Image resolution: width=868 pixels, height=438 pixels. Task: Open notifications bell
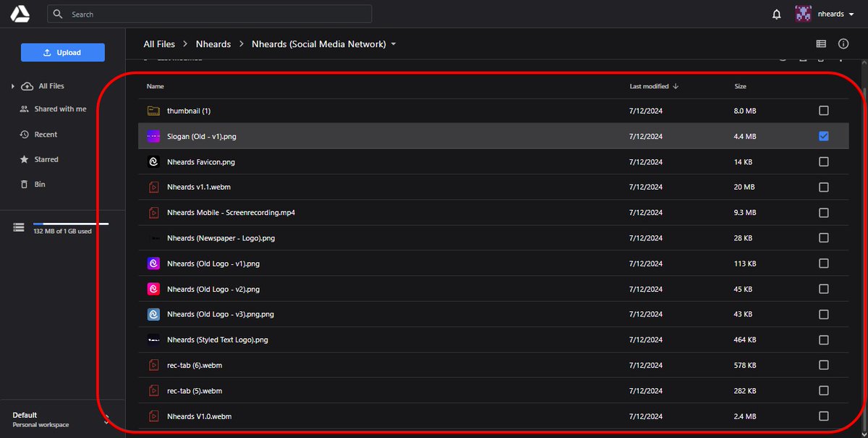776,14
